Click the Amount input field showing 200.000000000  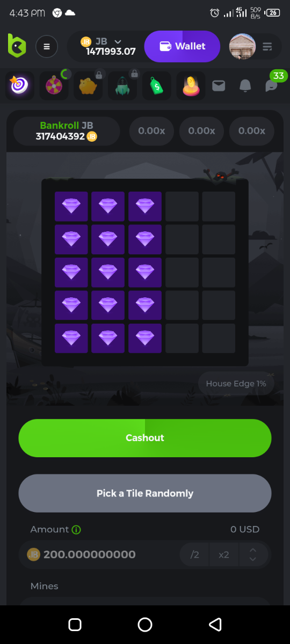pos(102,554)
